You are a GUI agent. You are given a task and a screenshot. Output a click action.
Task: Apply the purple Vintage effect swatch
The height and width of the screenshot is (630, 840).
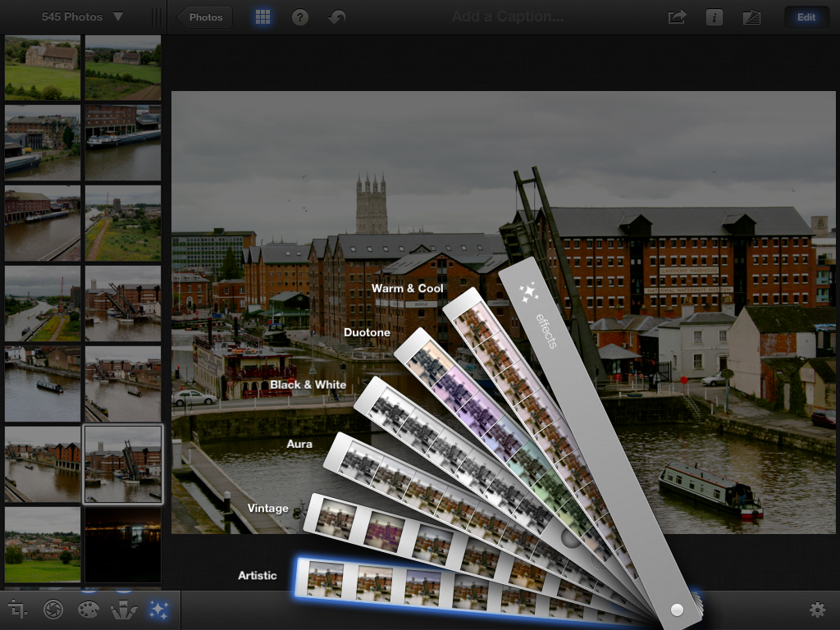pos(384,532)
